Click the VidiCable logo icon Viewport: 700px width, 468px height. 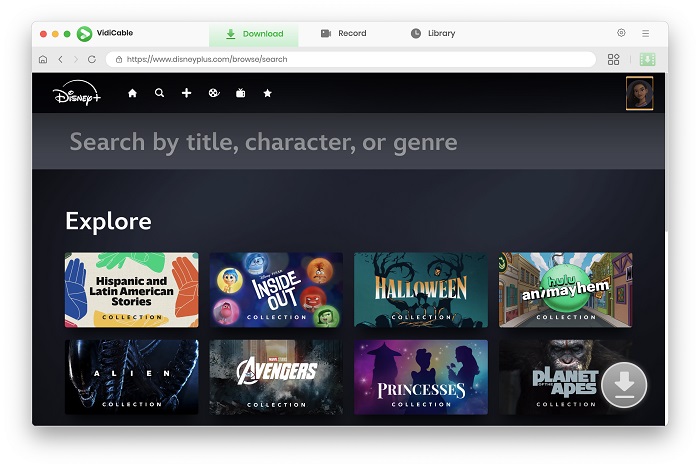tap(84, 33)
